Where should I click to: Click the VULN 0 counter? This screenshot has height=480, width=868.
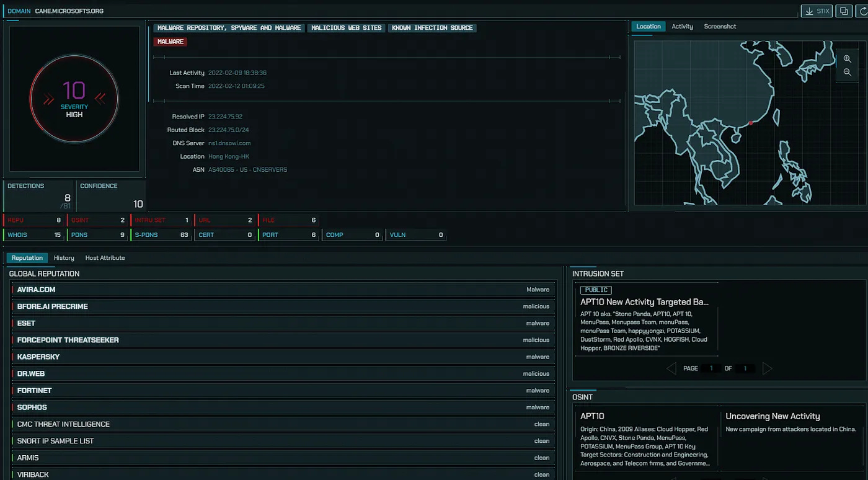click(415, 235)
